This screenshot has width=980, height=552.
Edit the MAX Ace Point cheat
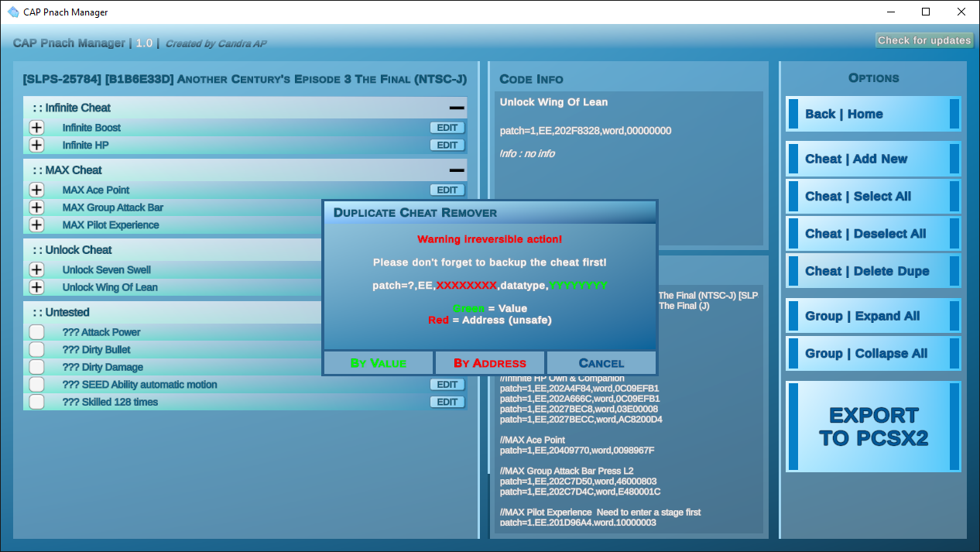447,190
